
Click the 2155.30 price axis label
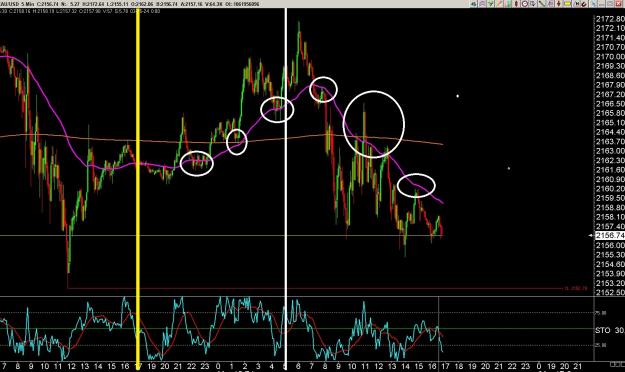coord(610,254)
